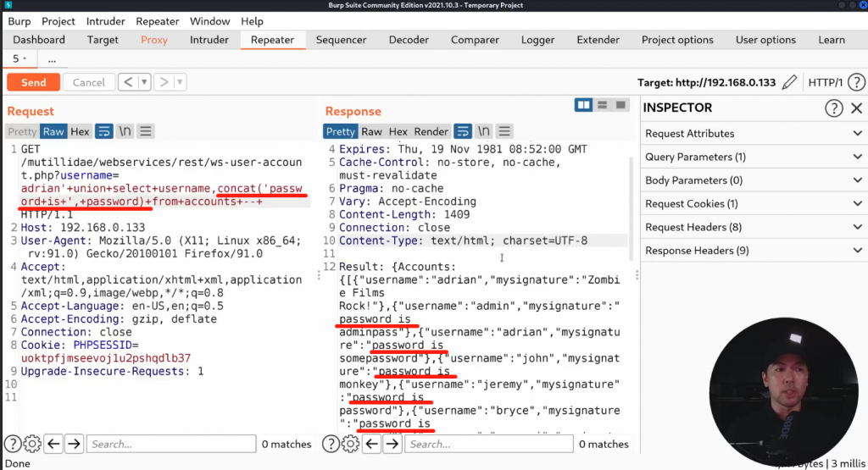Expand Request Headers (8) section

[x=754, y=227]
